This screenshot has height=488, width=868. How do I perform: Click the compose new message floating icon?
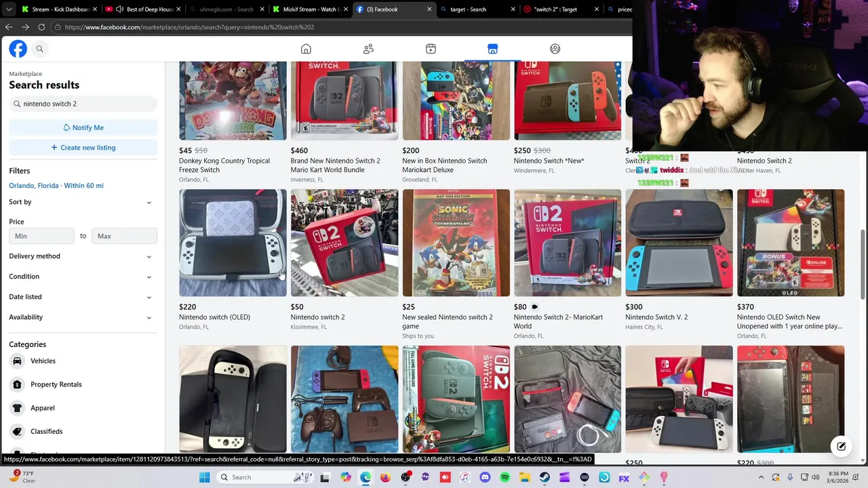click(841, 446)
